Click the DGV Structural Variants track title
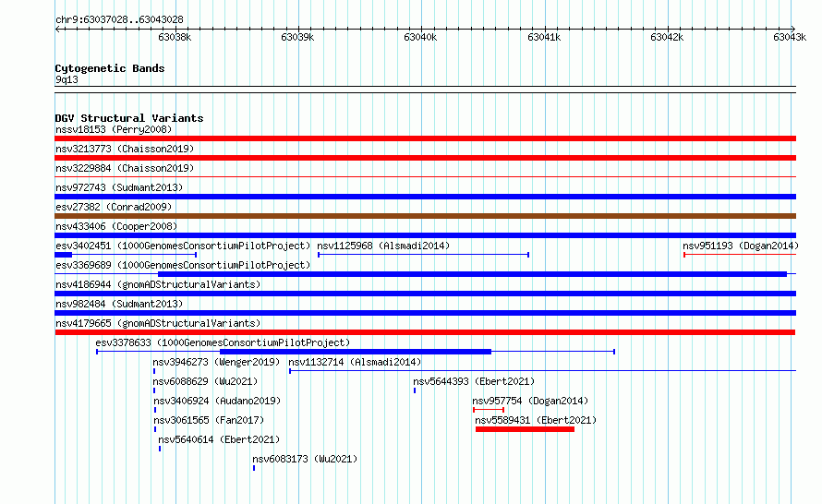This screenshot has width=822, height=504. (x=129, y=118)
